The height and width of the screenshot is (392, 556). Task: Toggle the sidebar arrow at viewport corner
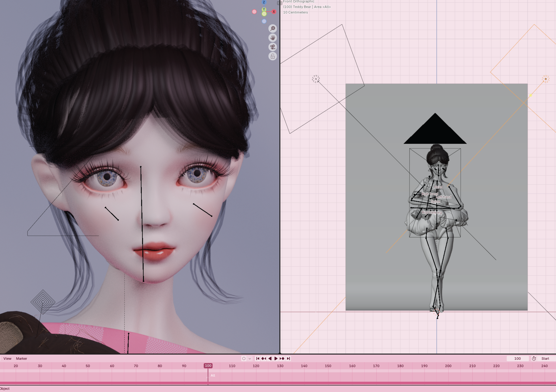click(x=279, y=3)
